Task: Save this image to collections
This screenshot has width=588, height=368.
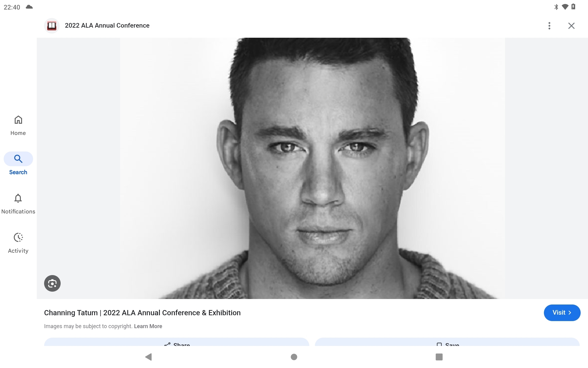Action: click(447, 342)
